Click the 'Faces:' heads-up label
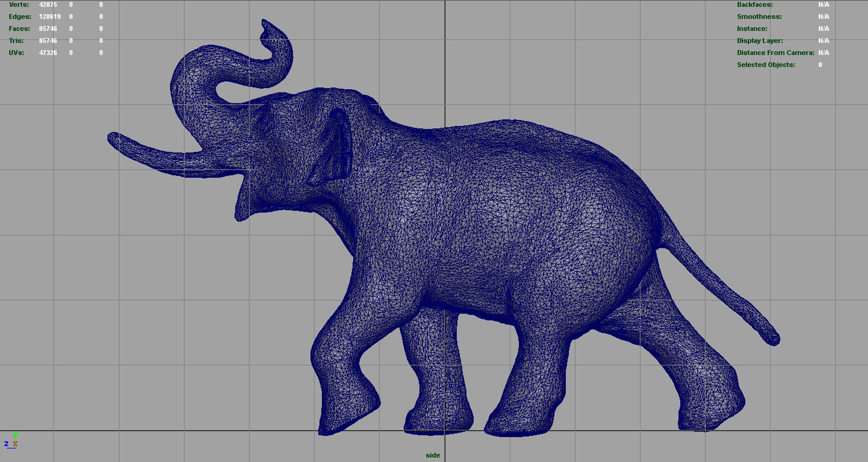Screen dimensions: 868x462 tap(19, 28)
